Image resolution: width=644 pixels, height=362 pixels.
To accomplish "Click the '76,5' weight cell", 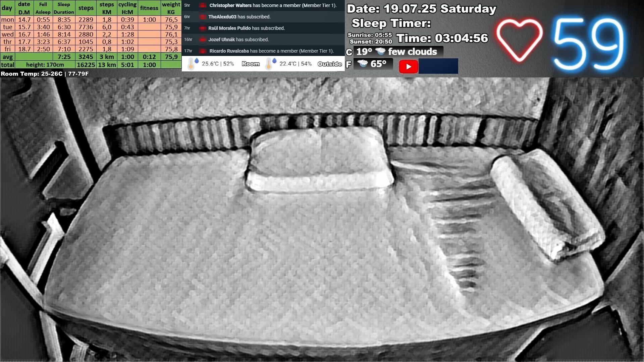I will [x=171, y=19].
